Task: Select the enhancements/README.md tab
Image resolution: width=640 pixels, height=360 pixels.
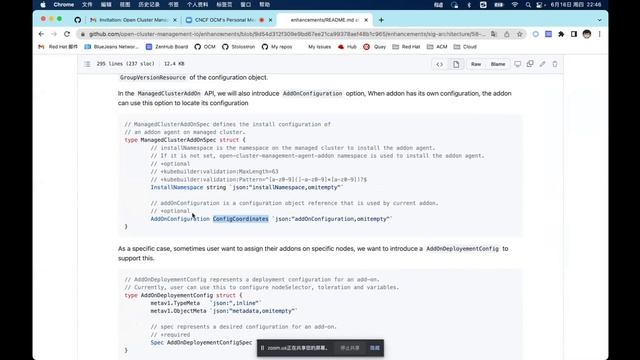Action: (x=323, y=20)
